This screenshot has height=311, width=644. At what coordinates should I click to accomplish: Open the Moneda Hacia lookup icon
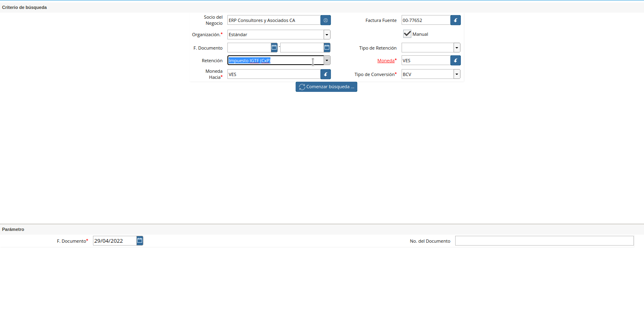pyautogui.click(x=326, y=74)
